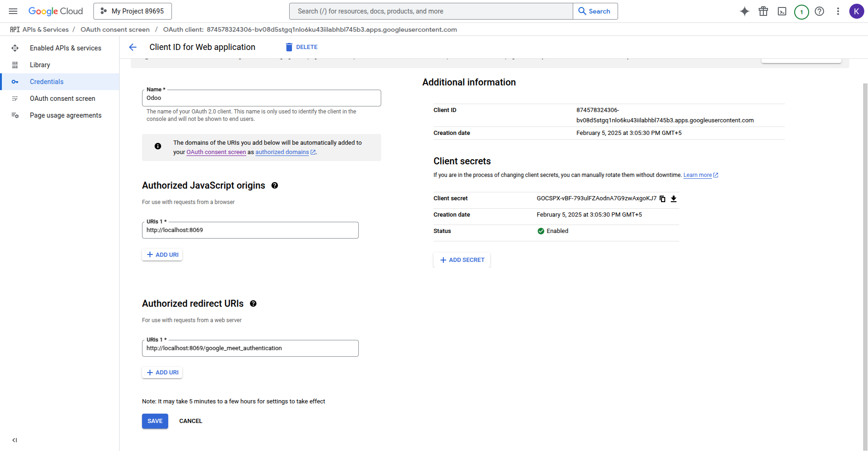Click the Enabled status indicator
Viewport: 868px width, 451px height.
tap(553, 231)
